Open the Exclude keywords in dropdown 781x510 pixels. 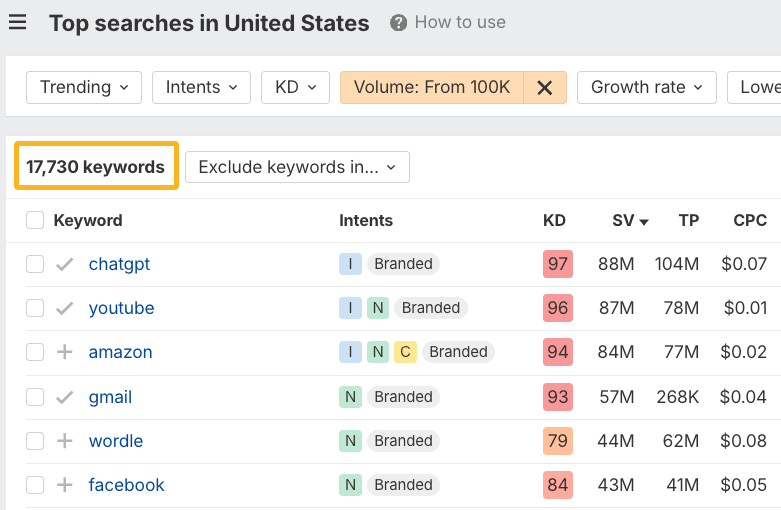(297, 167)
